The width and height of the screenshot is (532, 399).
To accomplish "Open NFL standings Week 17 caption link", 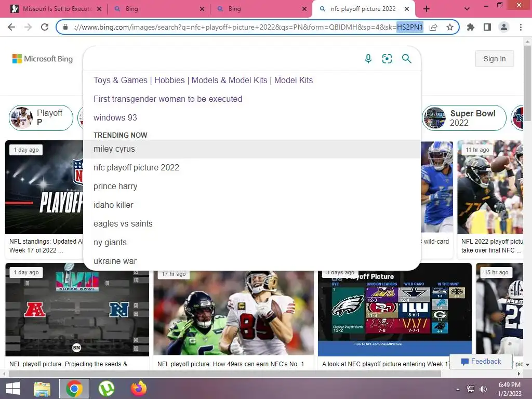I will (46, 246).
